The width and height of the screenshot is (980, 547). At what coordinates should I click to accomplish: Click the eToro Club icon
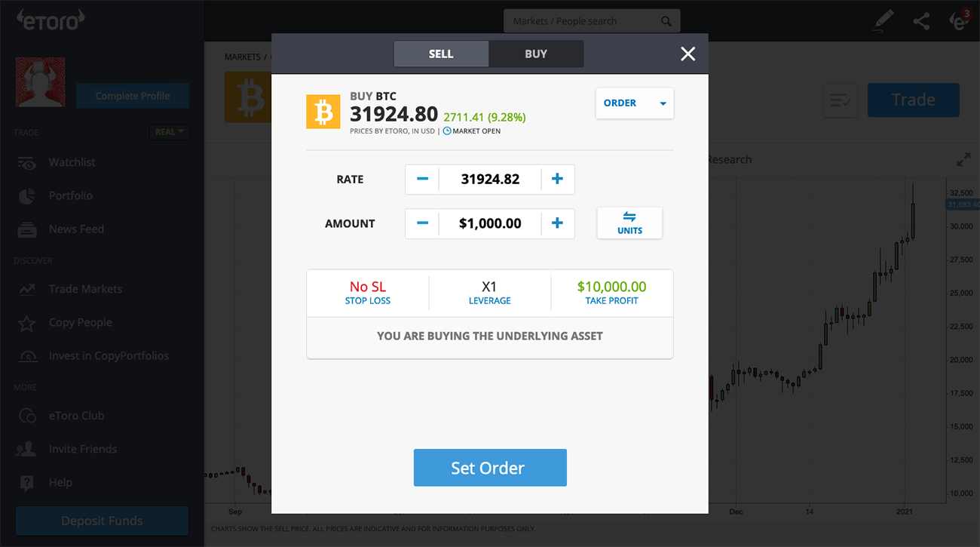tap(27, 416)
